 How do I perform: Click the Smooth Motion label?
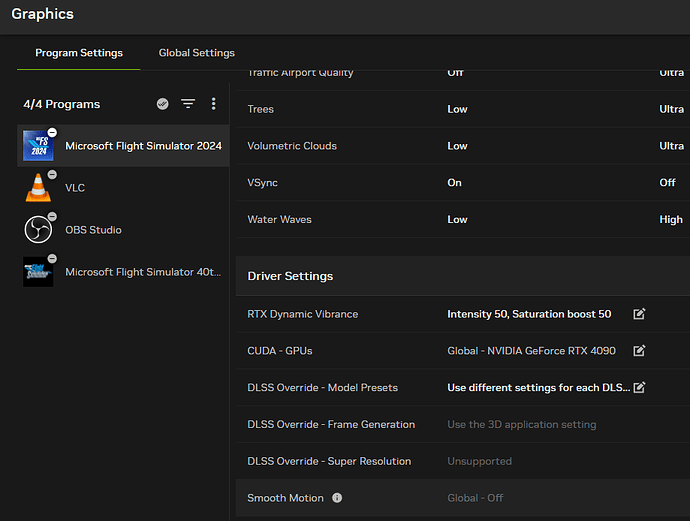285,498
